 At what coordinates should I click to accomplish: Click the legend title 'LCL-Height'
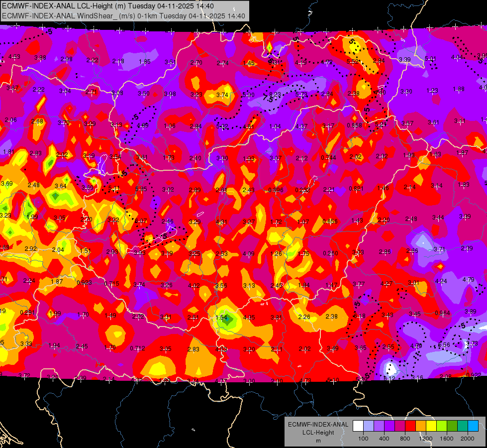(x=318, y=433)
